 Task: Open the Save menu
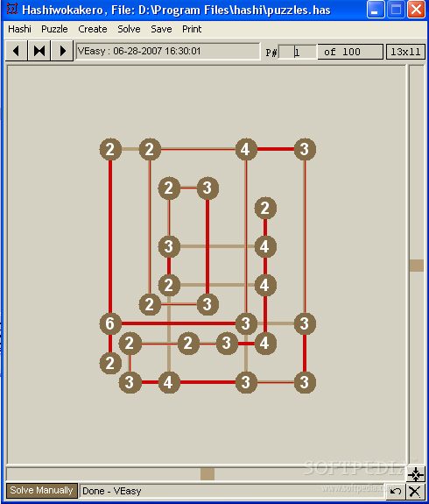[x=161, y=29]
